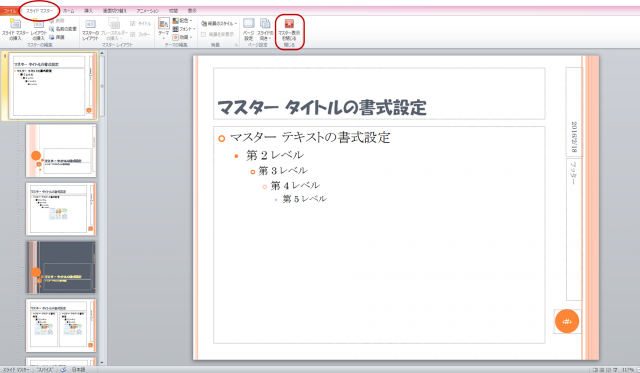Switch to reading view icon
640x373 pixels.
[609, 369]
